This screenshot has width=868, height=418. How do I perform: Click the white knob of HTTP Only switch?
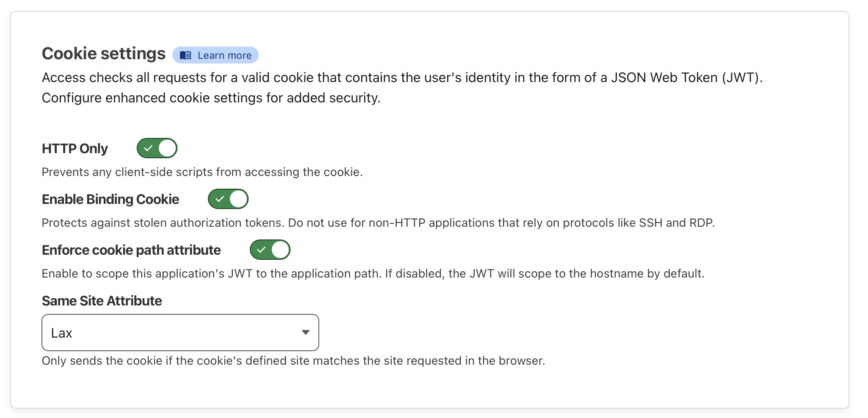click(x=167, y=148)
